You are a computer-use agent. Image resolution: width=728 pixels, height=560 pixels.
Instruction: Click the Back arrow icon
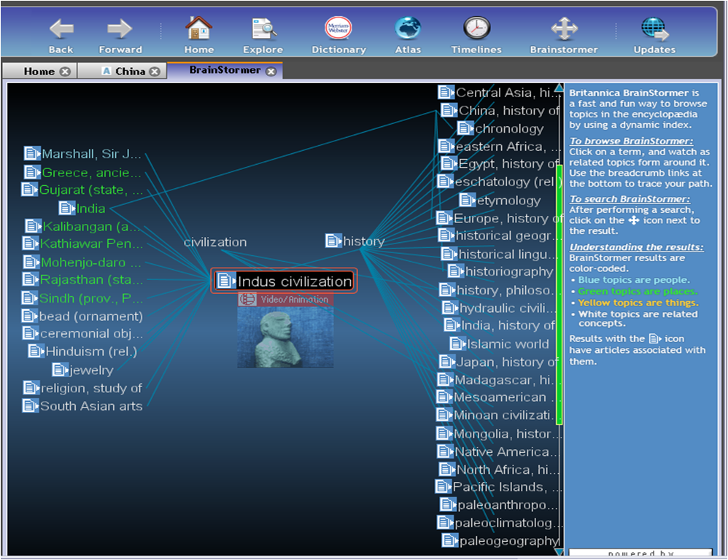coord(61,29)
